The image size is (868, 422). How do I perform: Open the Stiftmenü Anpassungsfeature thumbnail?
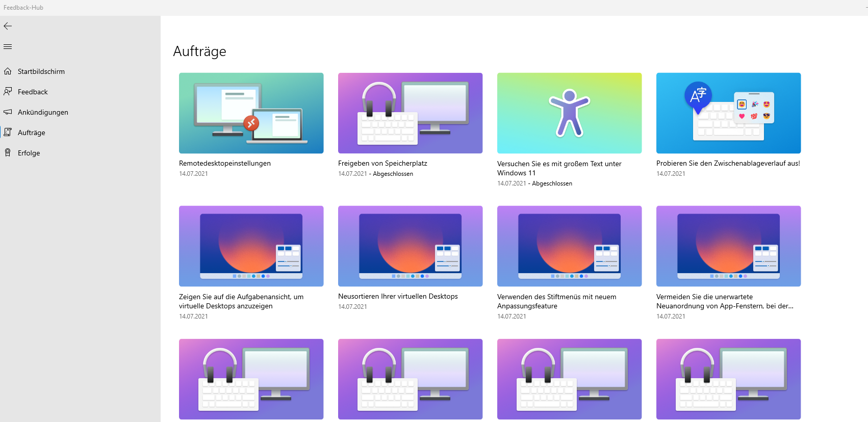click(569, 246)
